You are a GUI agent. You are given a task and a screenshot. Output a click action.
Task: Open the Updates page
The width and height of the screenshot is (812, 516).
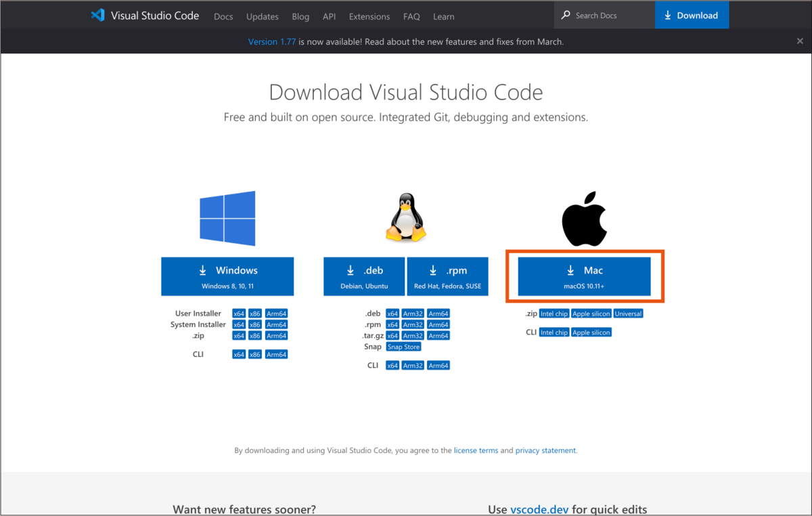[x=263, y=16]
